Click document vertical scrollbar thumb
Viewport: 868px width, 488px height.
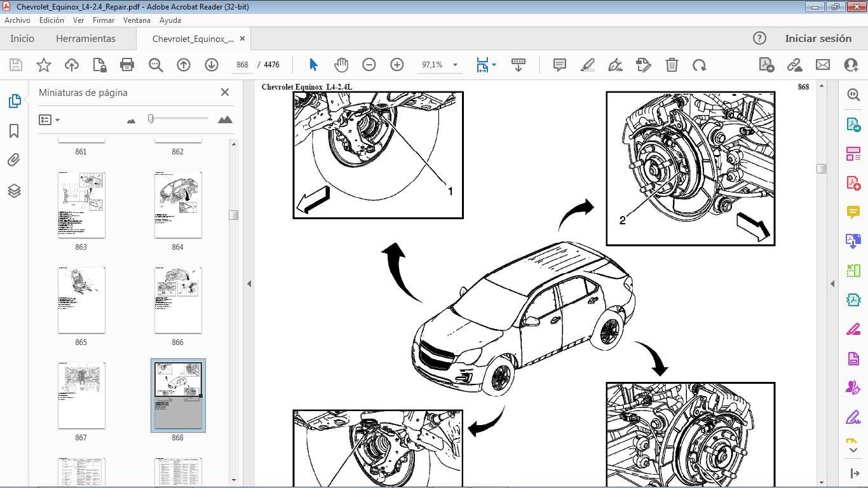(821, 168)
